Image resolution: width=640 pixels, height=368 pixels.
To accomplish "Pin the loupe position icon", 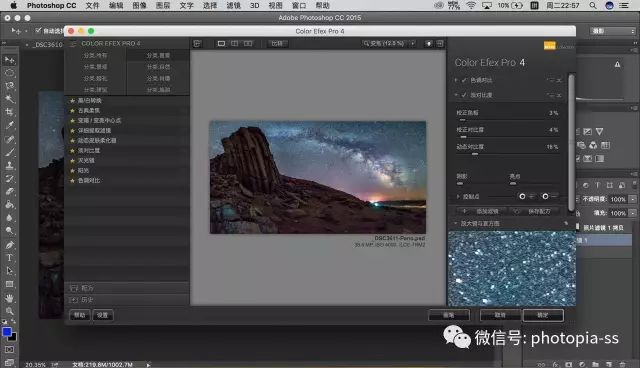I will pos(566,223).
